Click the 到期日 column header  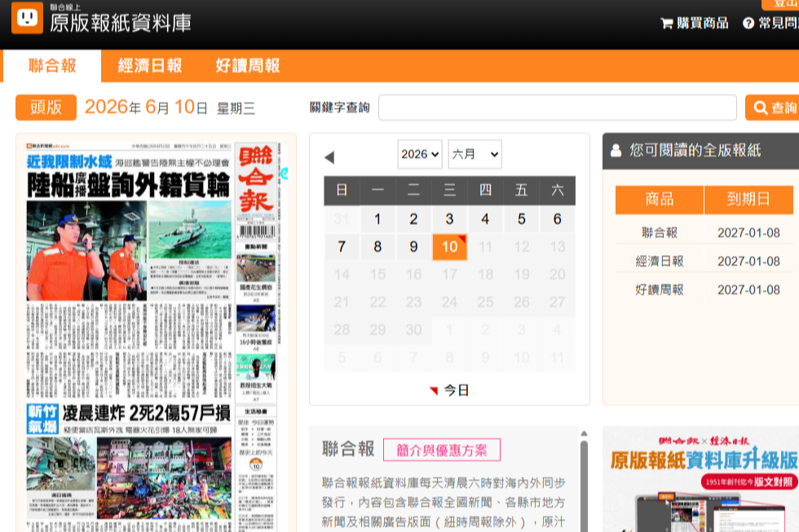748,199
